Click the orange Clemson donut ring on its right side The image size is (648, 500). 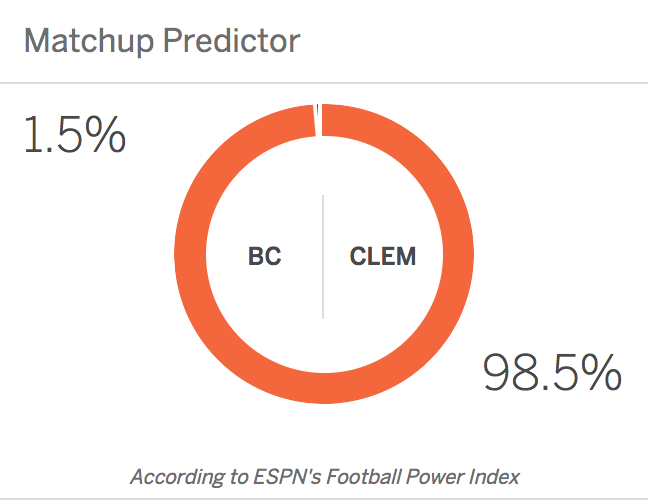(458, 254)
